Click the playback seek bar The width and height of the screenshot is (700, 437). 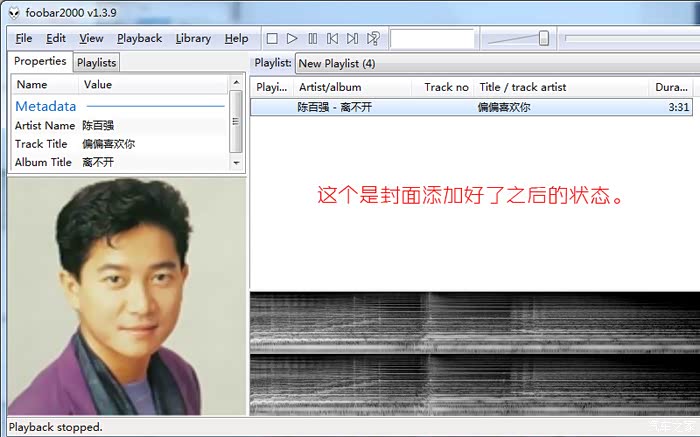coord(628,39)
